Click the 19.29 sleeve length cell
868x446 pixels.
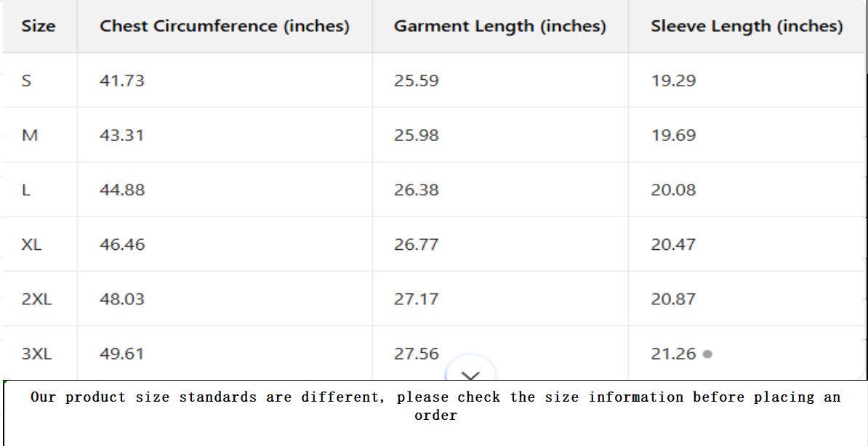pyautogui.click(x=673, y=81)
